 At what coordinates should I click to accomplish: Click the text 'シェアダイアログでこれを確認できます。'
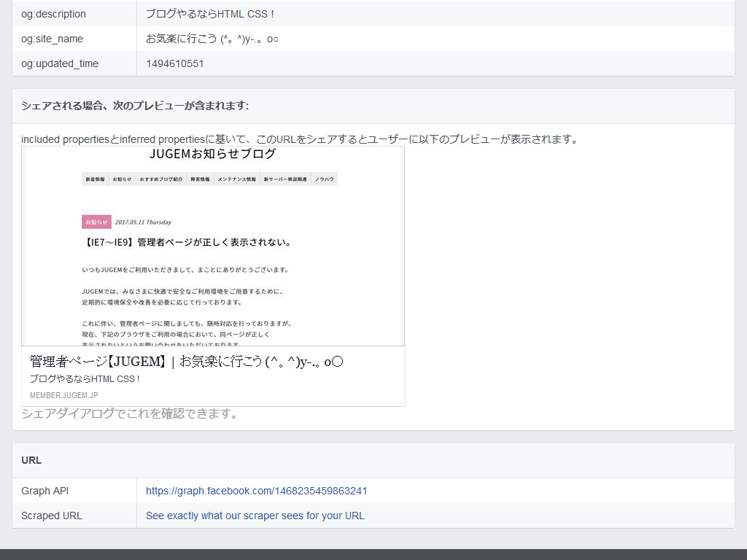coord(130,413)
